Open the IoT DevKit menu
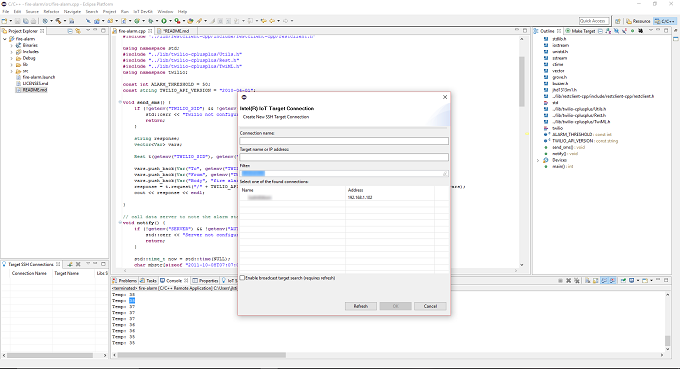 pyautogui.click(x=143, y=12)
